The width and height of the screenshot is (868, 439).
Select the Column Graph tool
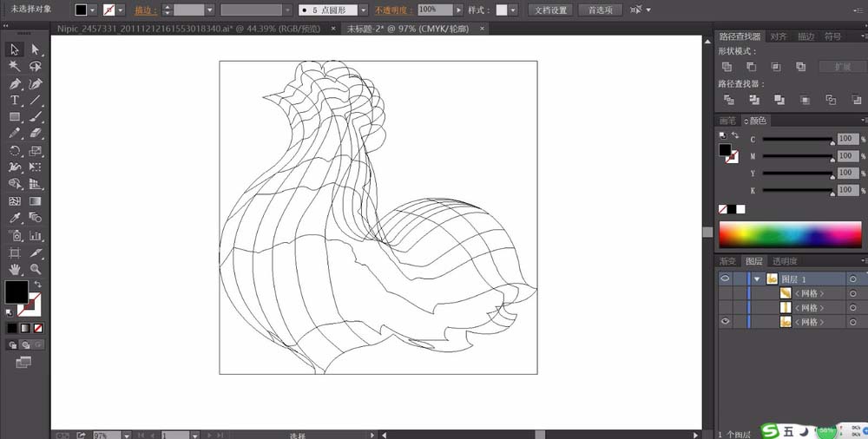(36, 235)
